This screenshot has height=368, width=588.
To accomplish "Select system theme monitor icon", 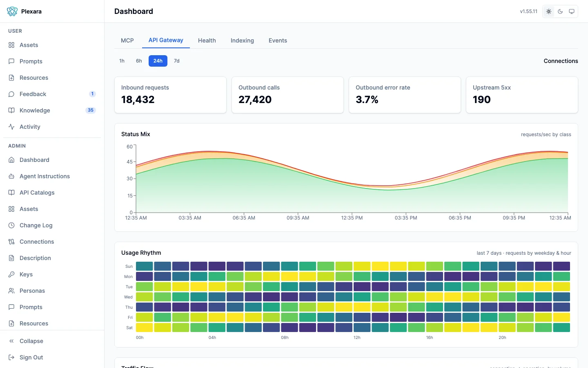I will tap(572, 11).
